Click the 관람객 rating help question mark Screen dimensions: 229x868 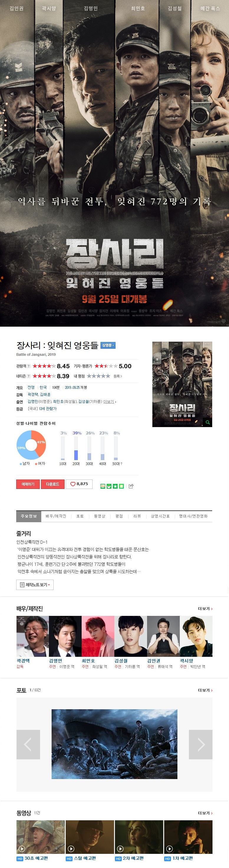pos(29,366)
